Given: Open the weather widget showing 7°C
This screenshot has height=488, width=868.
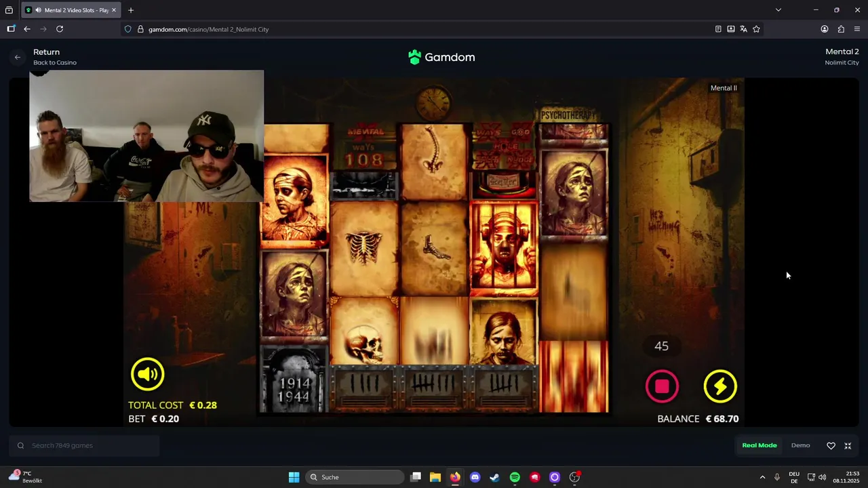Looking at the screenshot, I should [x=26, y=477].
